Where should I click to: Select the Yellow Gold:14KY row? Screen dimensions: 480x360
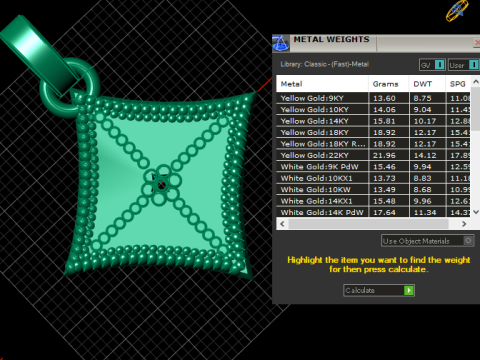pyautogui.click(x=373, y=121)
